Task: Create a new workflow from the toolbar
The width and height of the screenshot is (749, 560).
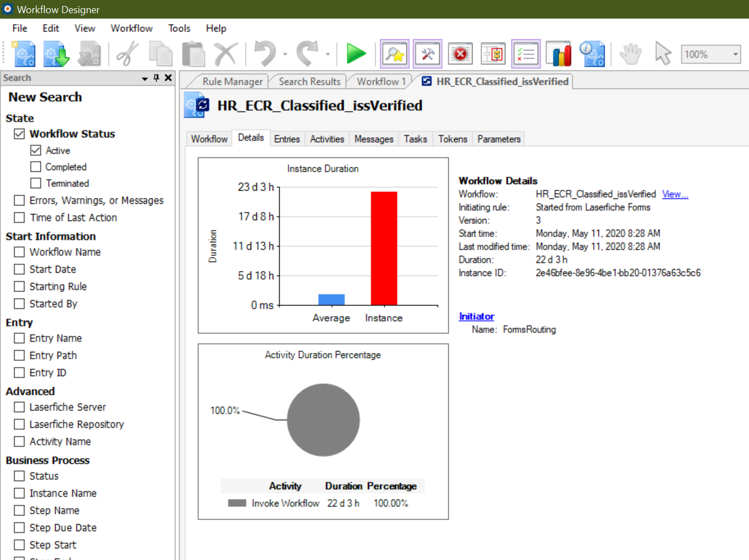Action: [x=24, y=54]
